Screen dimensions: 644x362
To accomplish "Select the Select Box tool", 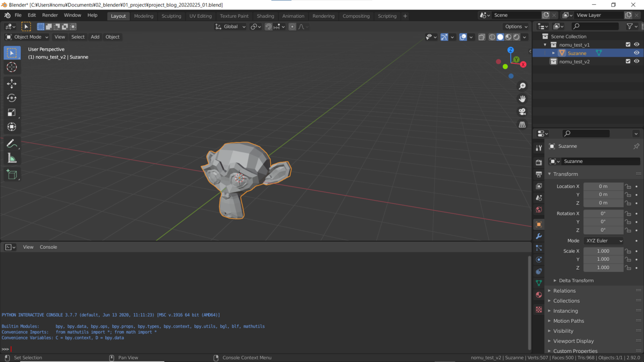I will pyautogui.click(x=12, y=53).
